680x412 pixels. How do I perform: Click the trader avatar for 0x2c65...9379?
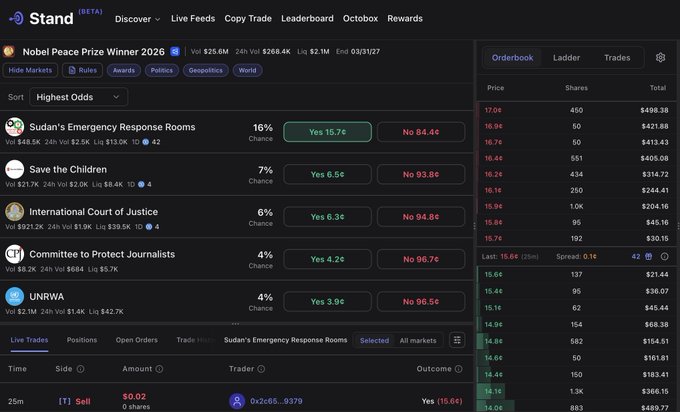point(237,401)
